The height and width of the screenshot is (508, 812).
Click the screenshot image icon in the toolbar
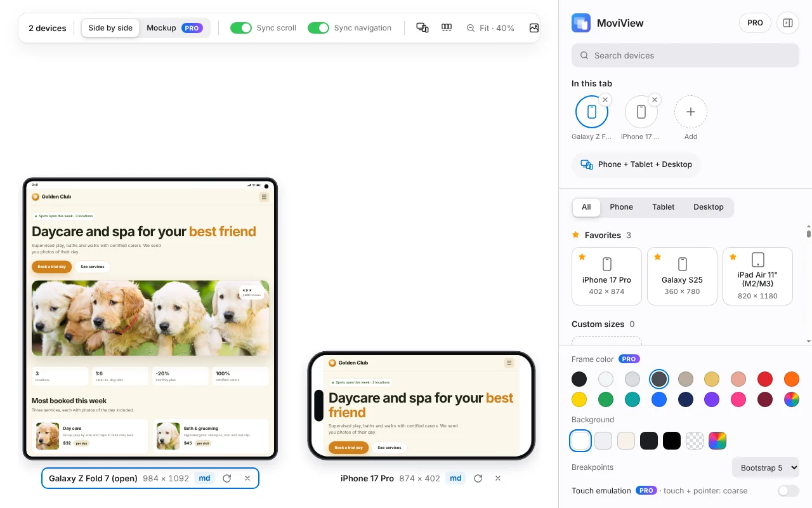coord(534,28)
